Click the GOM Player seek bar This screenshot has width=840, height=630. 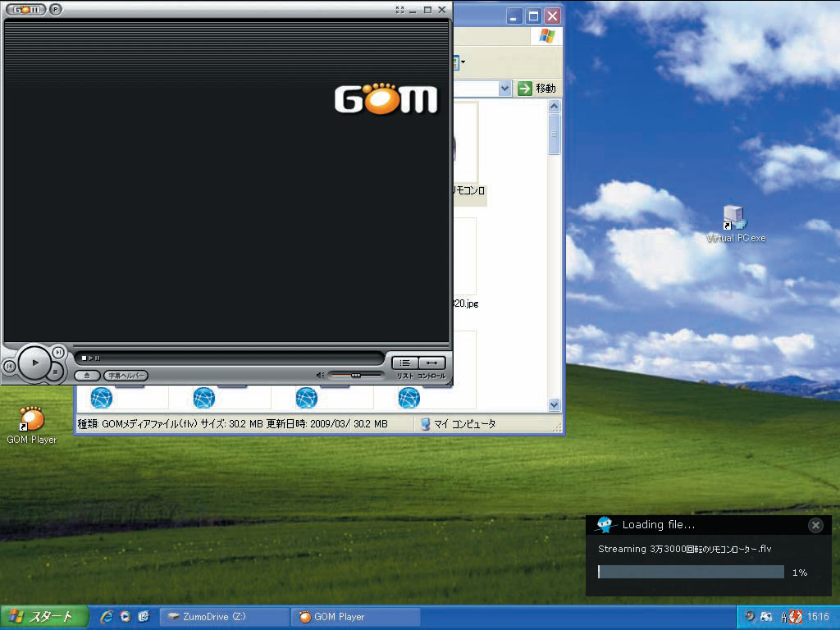[x=230, y=358]
